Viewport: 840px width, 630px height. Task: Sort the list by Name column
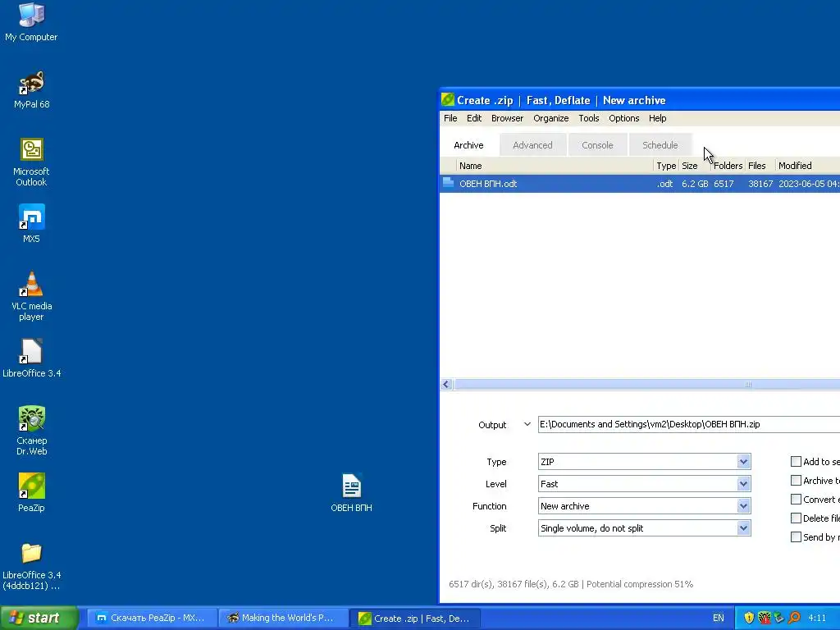(555, 166)
